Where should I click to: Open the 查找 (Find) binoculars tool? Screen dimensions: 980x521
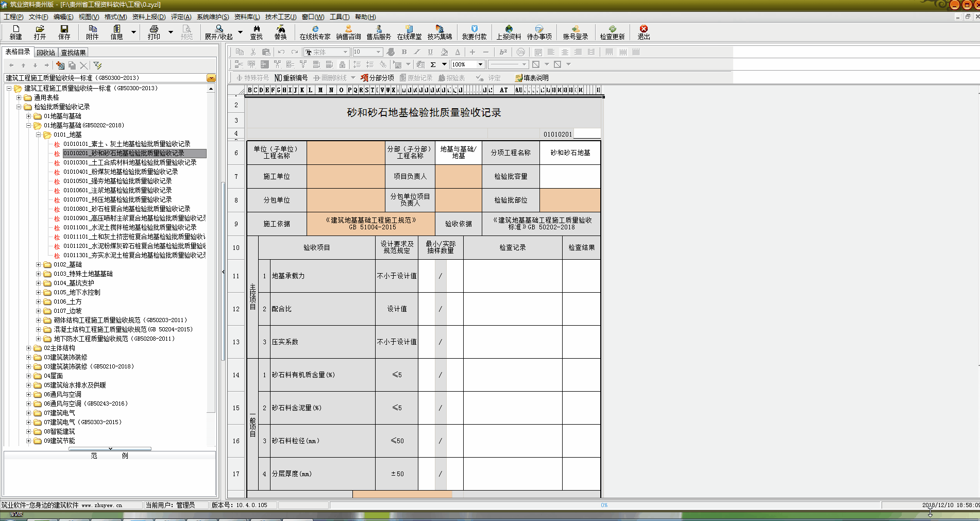(256, 32)
